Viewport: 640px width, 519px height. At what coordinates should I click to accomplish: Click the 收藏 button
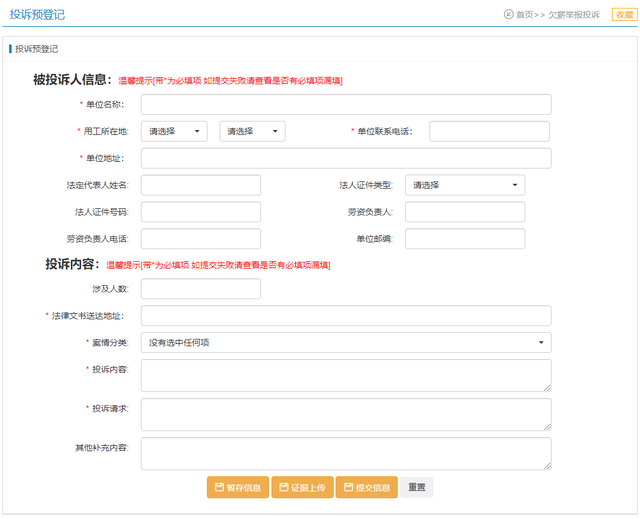(x=624, y=14)
